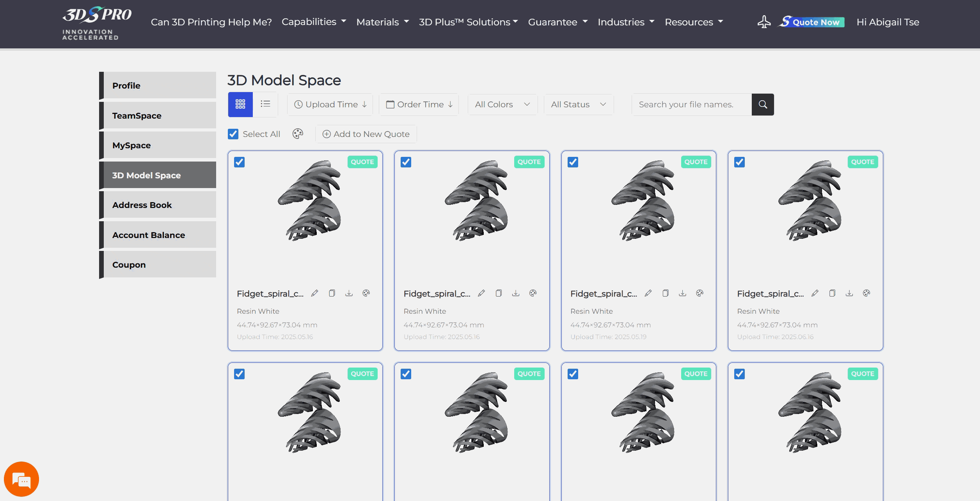Click the Quote Now button
980x501 pixels.
tap(811, 22)
